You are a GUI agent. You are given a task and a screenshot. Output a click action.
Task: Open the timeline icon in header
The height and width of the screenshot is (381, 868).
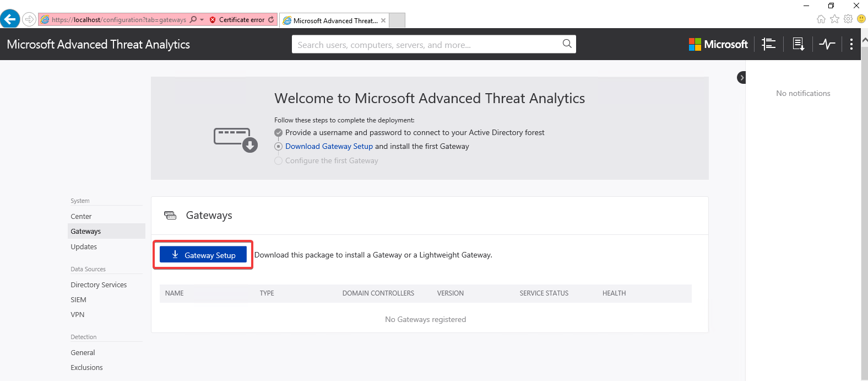(x=768, y=44)
